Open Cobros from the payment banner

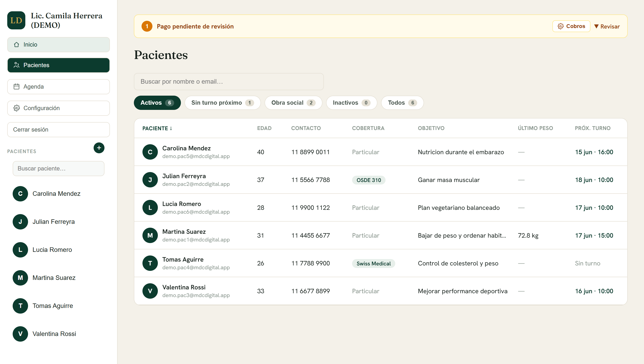coord(571,26)
